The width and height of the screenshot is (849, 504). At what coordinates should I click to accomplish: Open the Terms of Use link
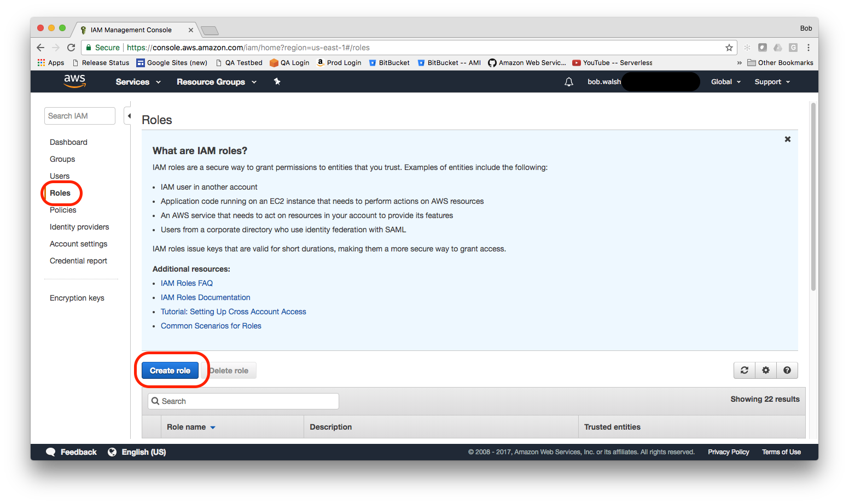point(781,452)
